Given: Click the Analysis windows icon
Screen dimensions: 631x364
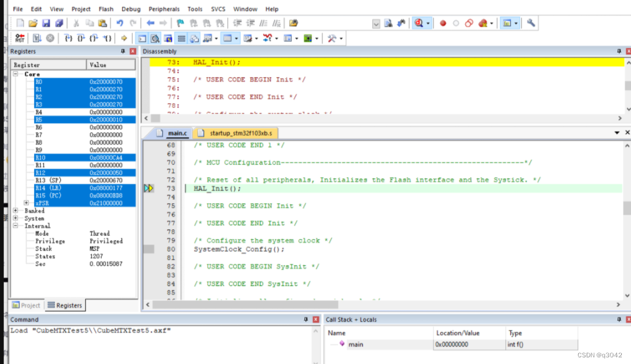Looking at the screenshot, I should 267,38.
